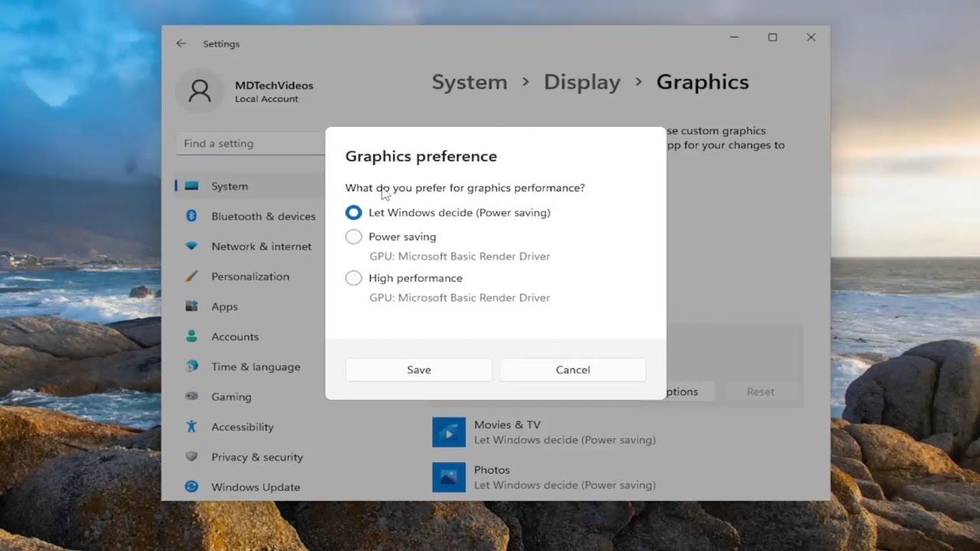Click the Windows Update sync icon
This screenshot has width=980, height=551.
191,487
